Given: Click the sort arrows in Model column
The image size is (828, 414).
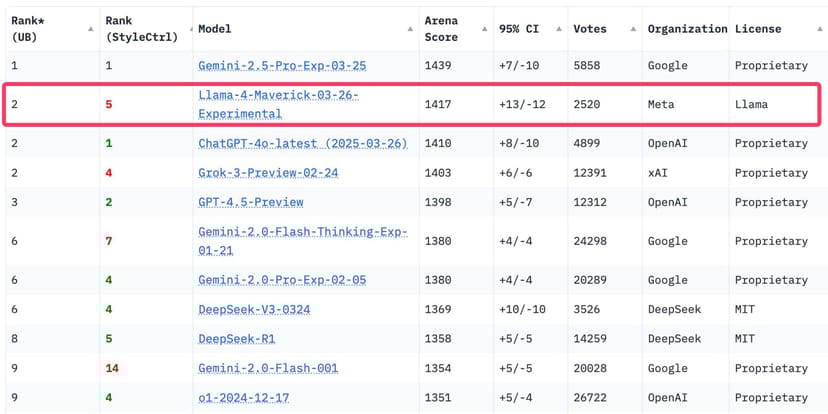Looking at the screenshot, I should (410, 29).
